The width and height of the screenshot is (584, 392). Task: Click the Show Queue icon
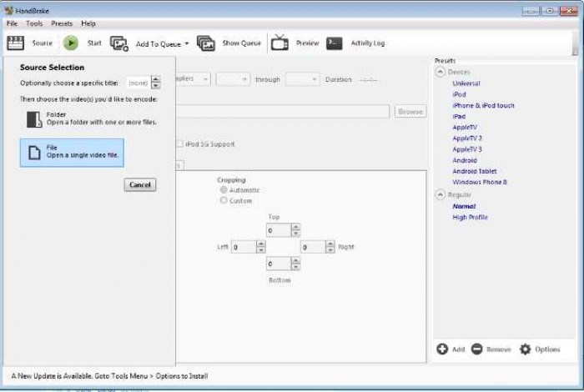[x=206, y=43]
